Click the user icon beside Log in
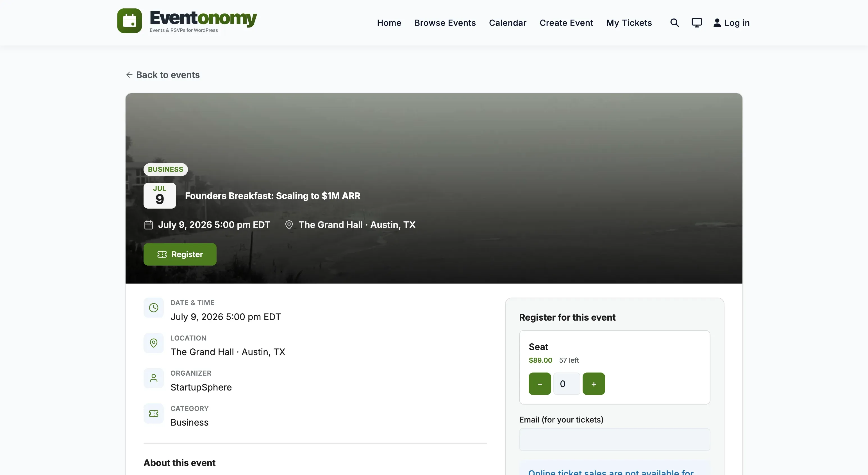868x475 pixels. coord(717,22)
